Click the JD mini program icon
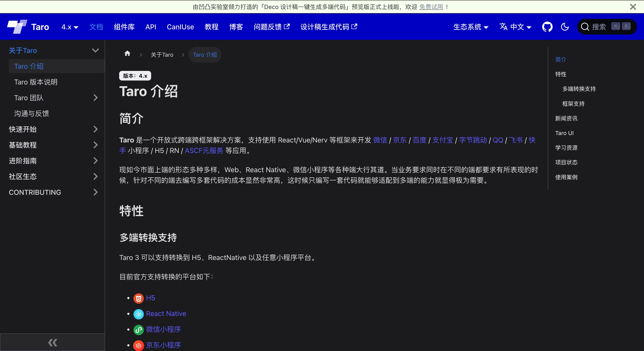This screenshot has width=644, height=351. coord(138,346)
